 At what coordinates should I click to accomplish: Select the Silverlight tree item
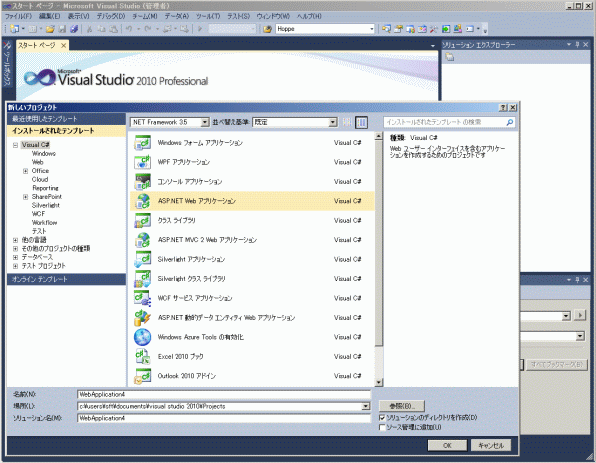pyautogui.click(x=46, y=205)
